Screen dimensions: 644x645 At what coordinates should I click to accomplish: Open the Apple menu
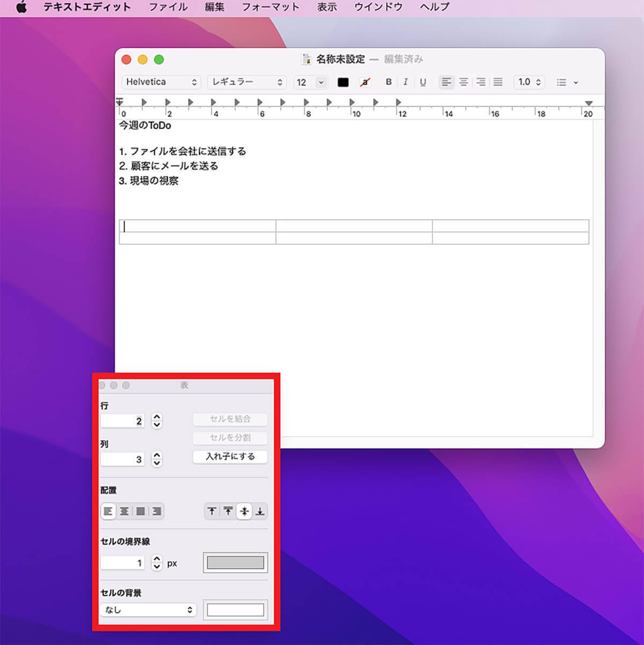click(21, 8)
